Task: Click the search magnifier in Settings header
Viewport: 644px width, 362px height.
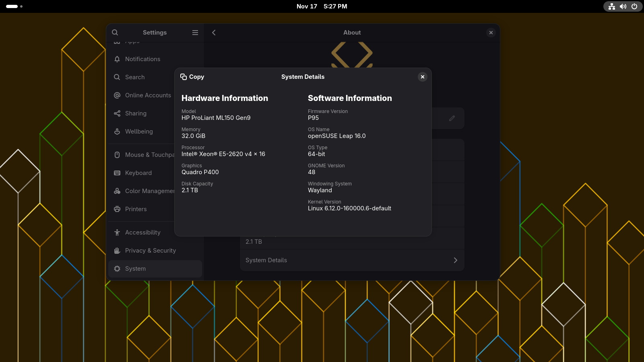Action: (x=115, y=33)
